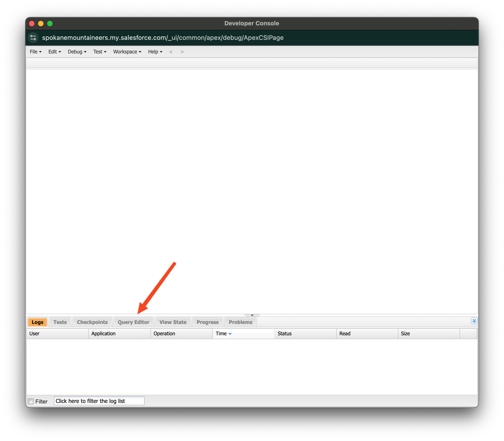The width and height of the screenshot is (504, 441).
Task: Sort logs by Operation column header
Action: pos(164,333)
